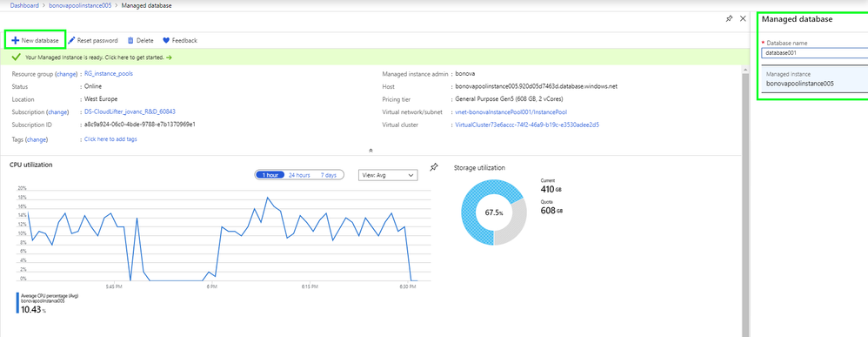Select the 1 hour time range
Viewport: 868px width, 337px height.
click(270, 175)
